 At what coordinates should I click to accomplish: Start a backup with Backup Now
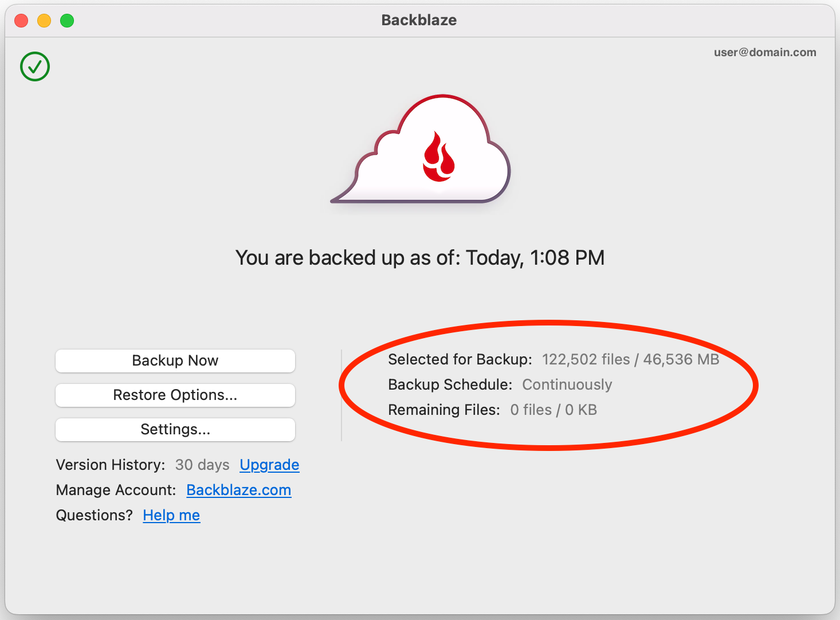pos(175,360)
